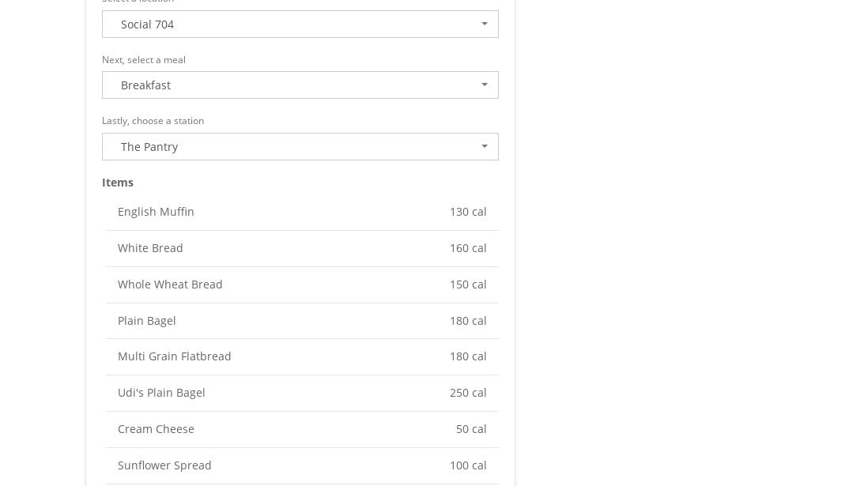Click the 50 cal Cream Cheese value
This screenshot has height=486, width=868.
click(471, 429)
